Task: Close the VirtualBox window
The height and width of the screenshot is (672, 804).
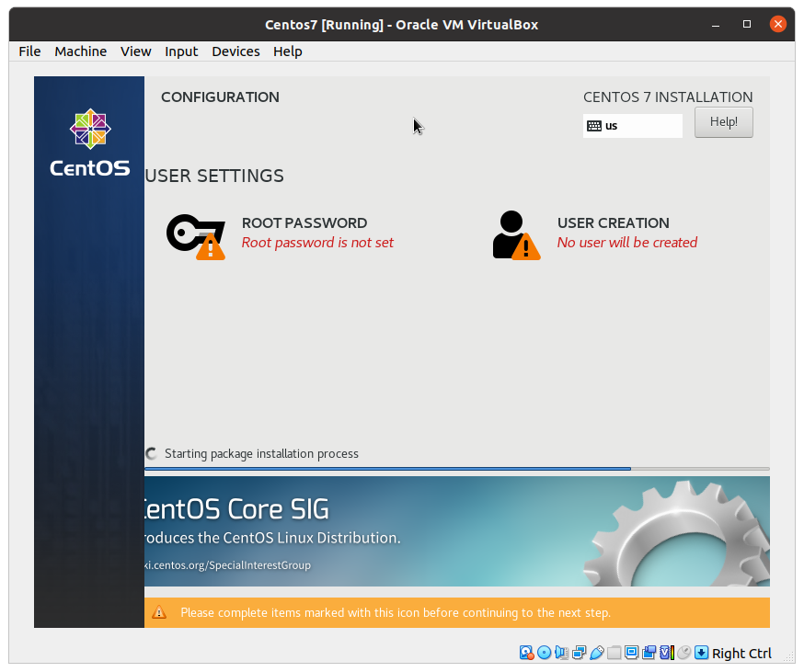Action: 778,24
